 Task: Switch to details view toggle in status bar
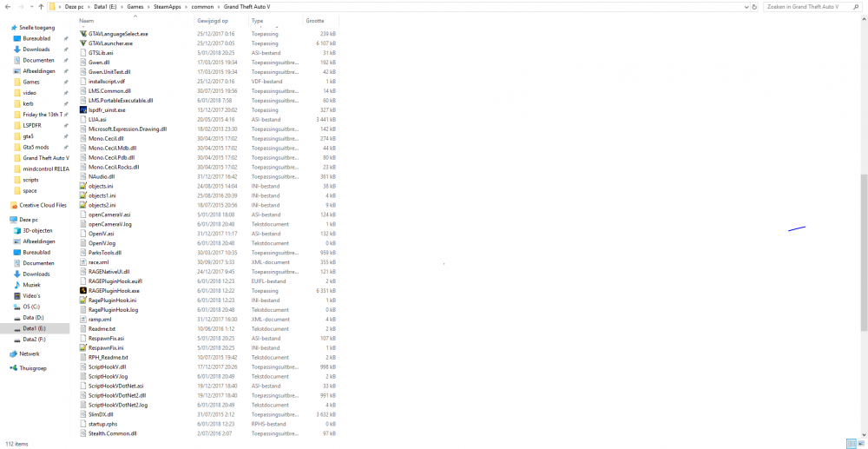(x=851, y=444)
